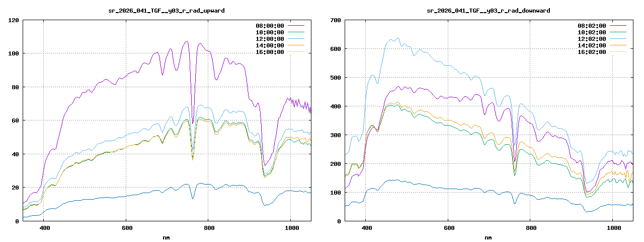The width and height of the screenshot is (644, 242).
Task: Click the 1000 x-axis tick on upward chart
Action: (290, 228)
